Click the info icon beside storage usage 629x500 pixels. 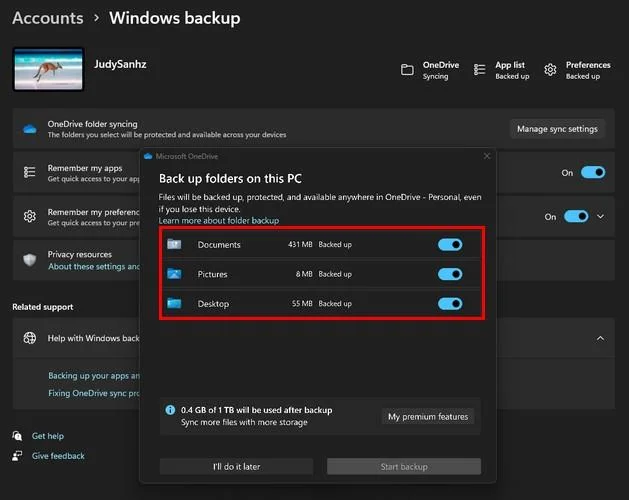pos(170,410)
